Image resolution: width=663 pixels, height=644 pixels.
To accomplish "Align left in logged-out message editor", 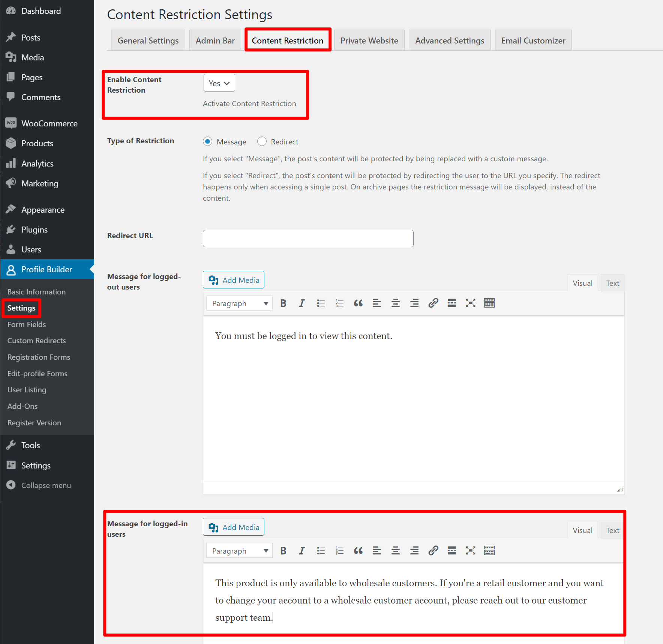I will coord(377,303).
